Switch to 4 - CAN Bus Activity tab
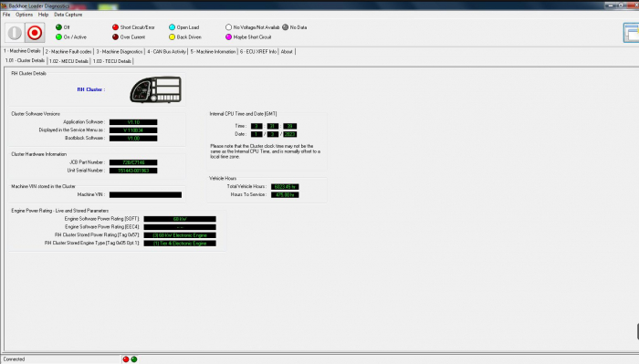 click(x=166, y=52)
